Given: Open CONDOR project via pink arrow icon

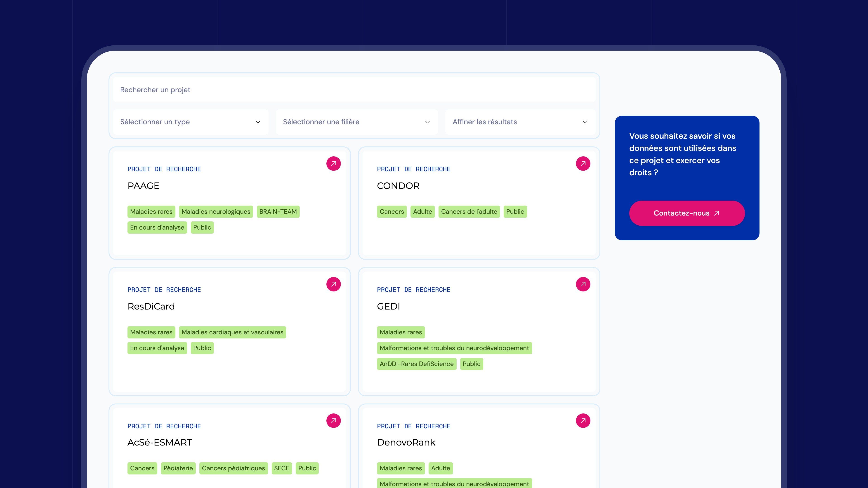Looking at the screenshot, I should pos(583,164).
